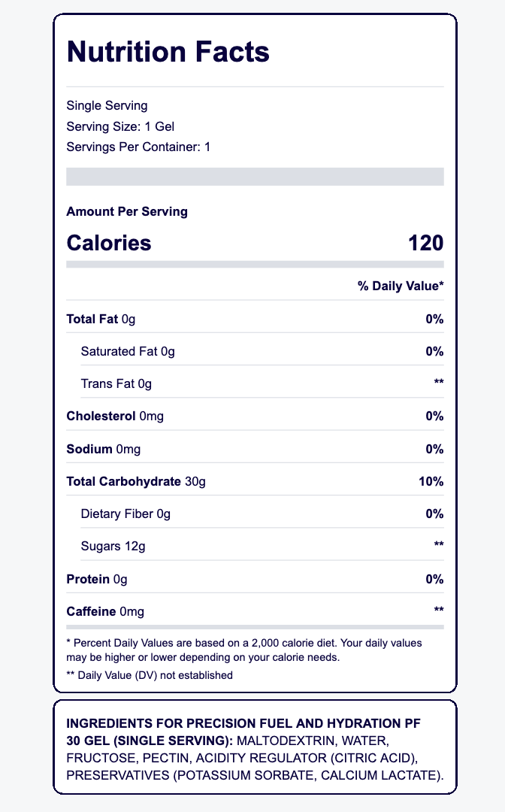This screenshot has width=505, height=812.
Task: Click the Sugars 12g row
Action: (x=113, y=547)
